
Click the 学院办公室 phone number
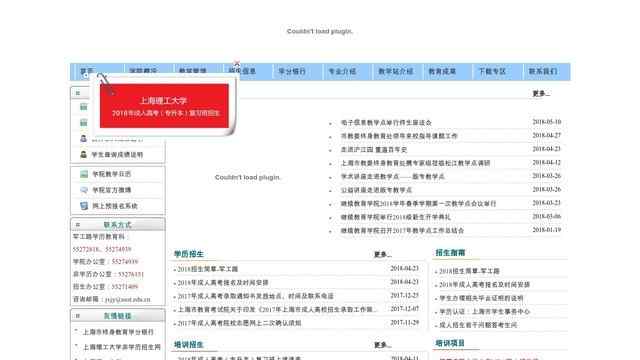(125, 262)
